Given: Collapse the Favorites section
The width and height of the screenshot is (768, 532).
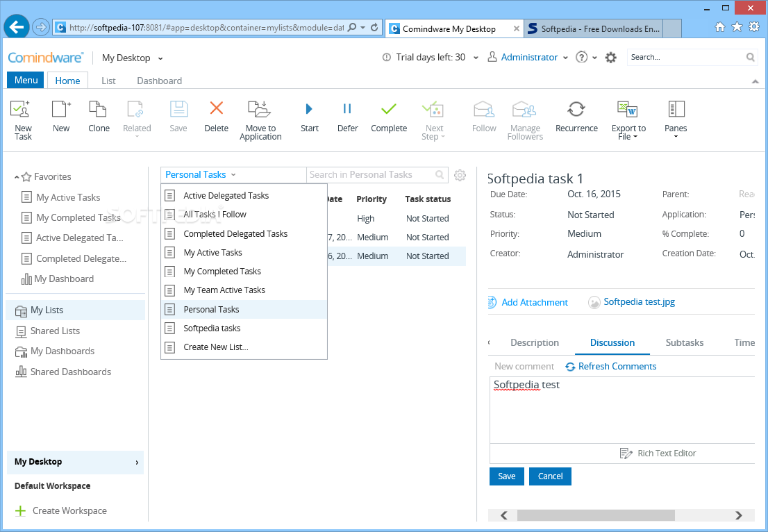Looking at the screenshot, I should point(17,177).
